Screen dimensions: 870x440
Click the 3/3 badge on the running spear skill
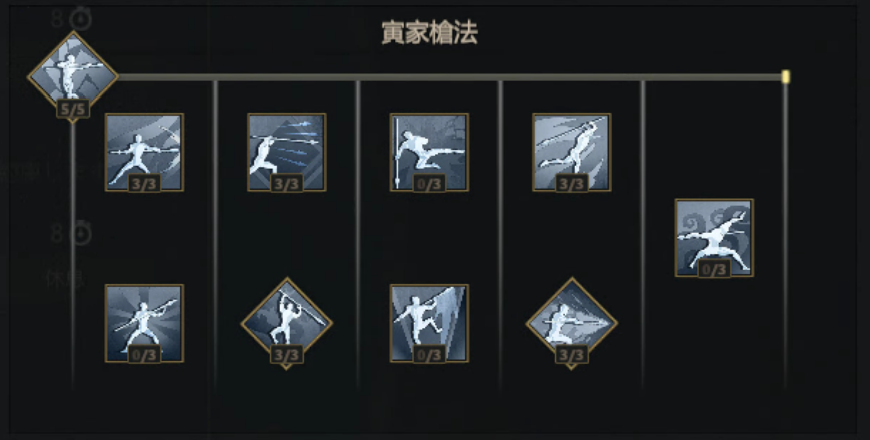[x=572, y=184]
